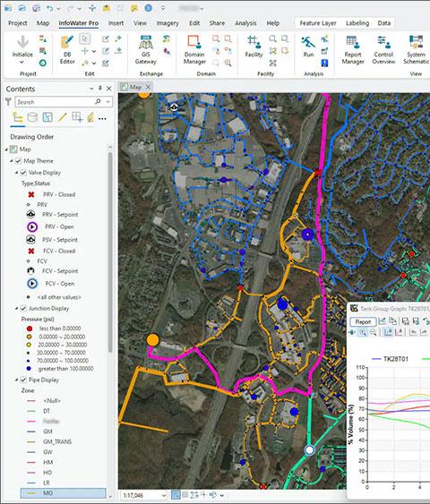Open the Project ribbon tab
The width and height of the screenshot is (430, 504).
point(18,23)
